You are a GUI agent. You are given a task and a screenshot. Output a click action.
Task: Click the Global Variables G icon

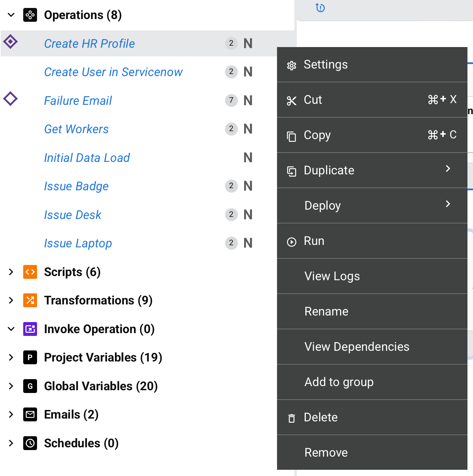click(30, 386)
